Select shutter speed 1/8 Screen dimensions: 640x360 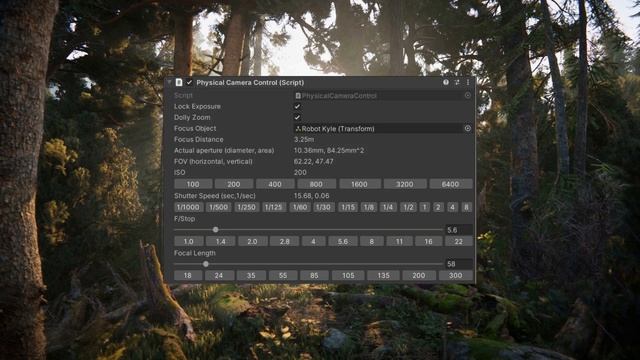369,207
